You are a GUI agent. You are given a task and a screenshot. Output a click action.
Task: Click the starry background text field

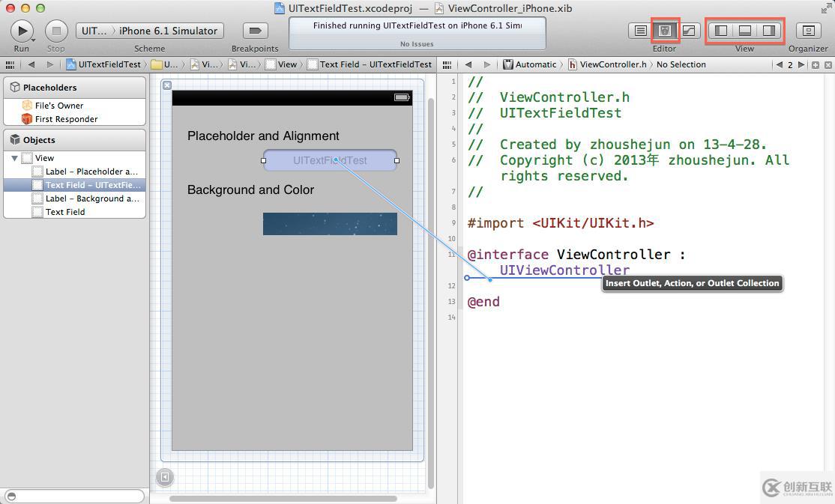coord(330,224)
